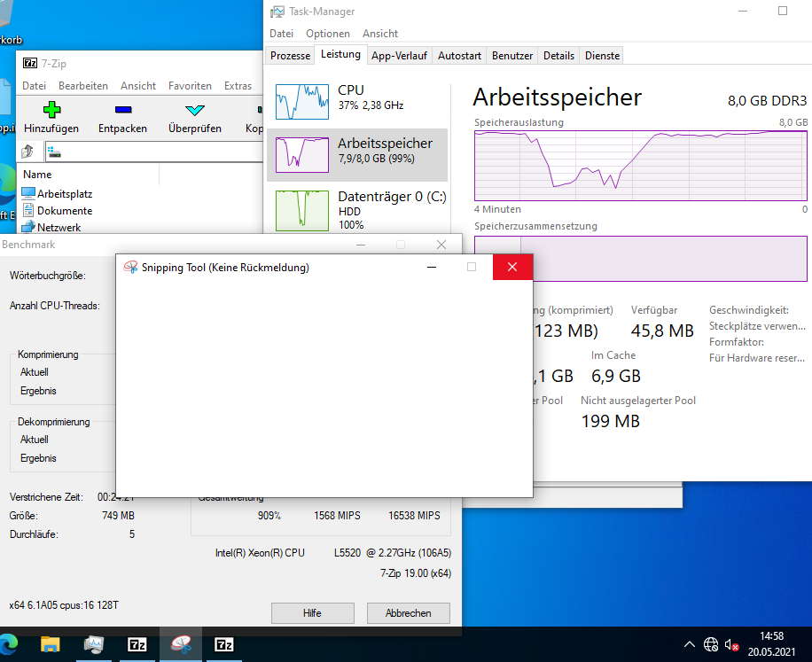Switch to the Dienste tab
The height and width of the screenshot is (662, 812).
pyautogui.click(x=602, y=55)
